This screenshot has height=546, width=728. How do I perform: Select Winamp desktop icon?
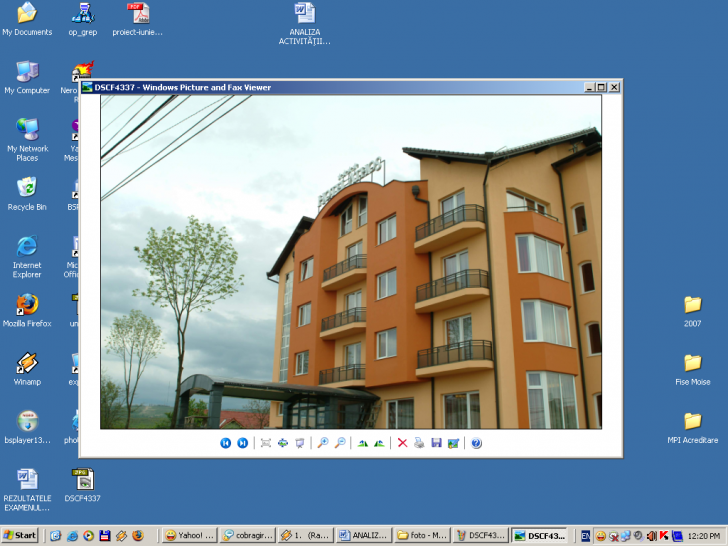pos(27,369)
